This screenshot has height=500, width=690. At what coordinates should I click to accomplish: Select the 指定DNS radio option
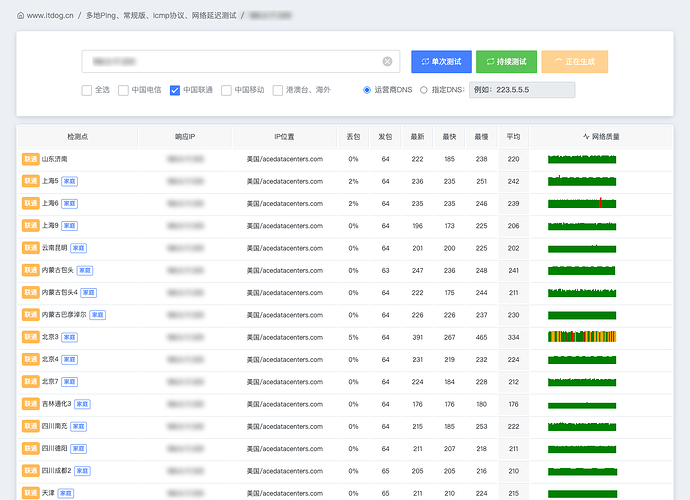coord(424,90)
